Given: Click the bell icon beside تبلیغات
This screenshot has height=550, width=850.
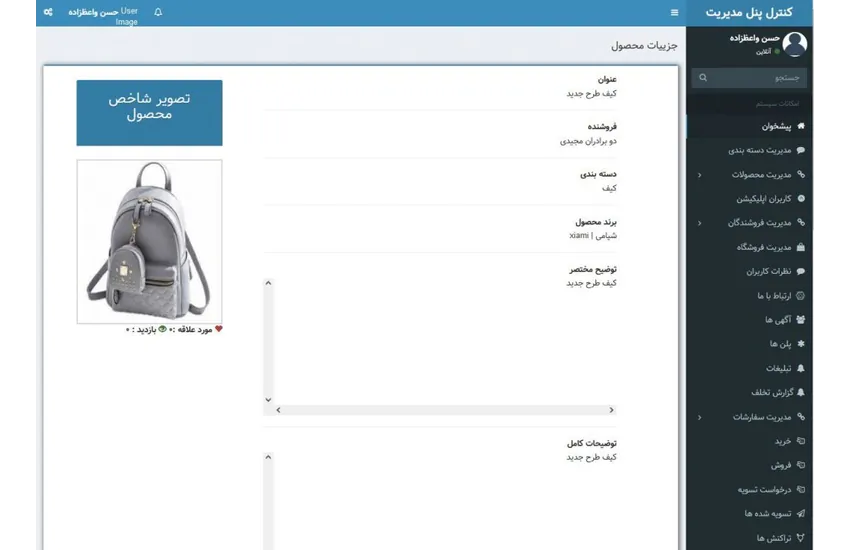Looking at the screenshot, I should (801, 368).
